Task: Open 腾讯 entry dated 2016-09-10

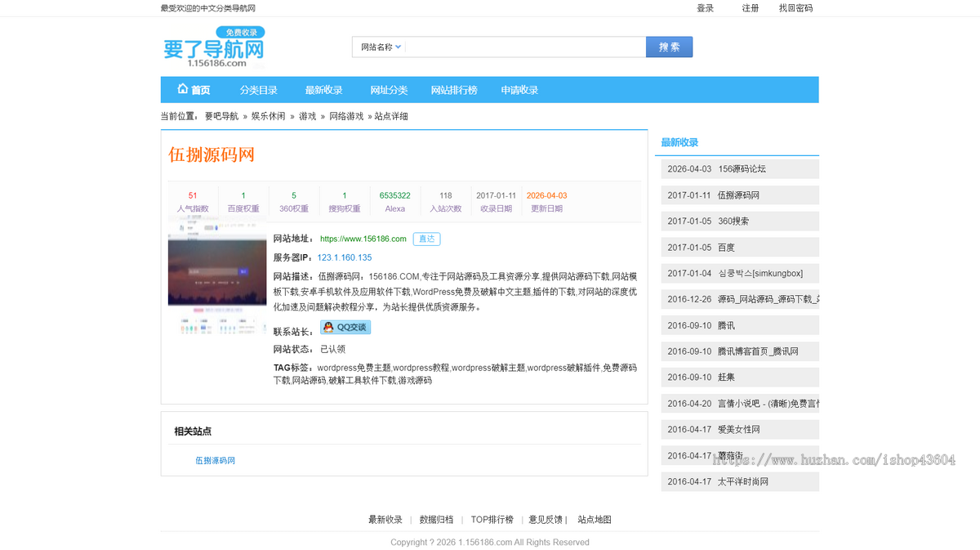Action: pyautogui.click(x=727, y=325)
